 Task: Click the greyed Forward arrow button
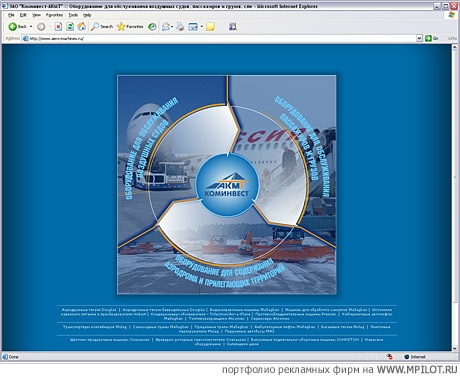(41, 27)
